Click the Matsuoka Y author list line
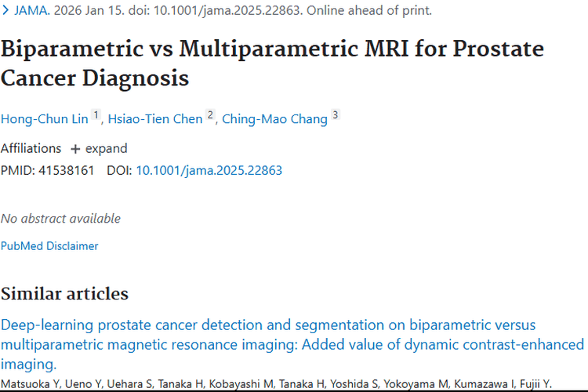The width and height of the screenshot is (588, 392). click(x=275, y=384)
